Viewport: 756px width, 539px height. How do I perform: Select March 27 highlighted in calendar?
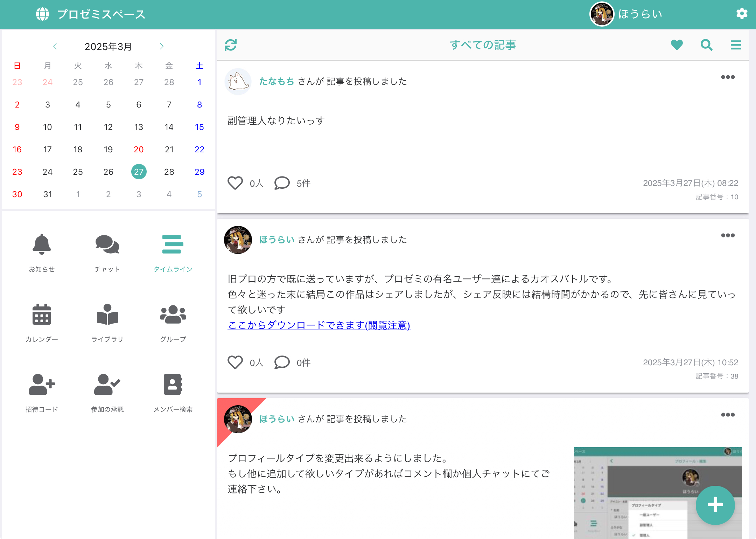click(139, 172)
